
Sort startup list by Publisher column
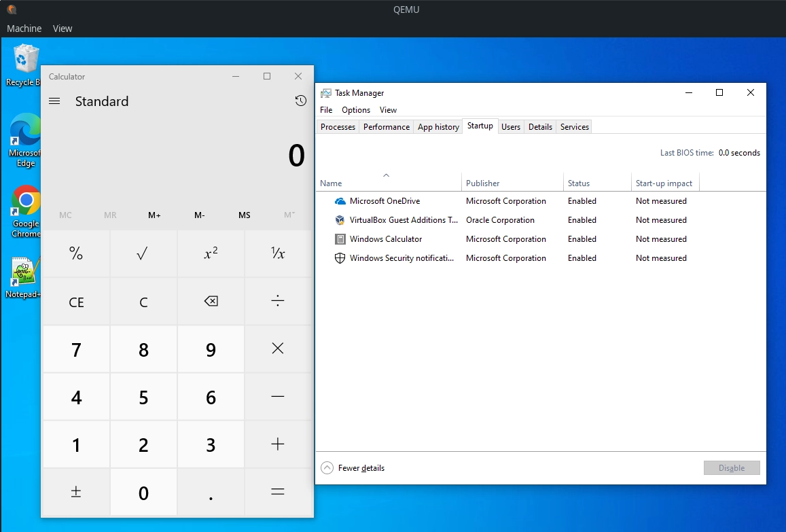[512, 183]
